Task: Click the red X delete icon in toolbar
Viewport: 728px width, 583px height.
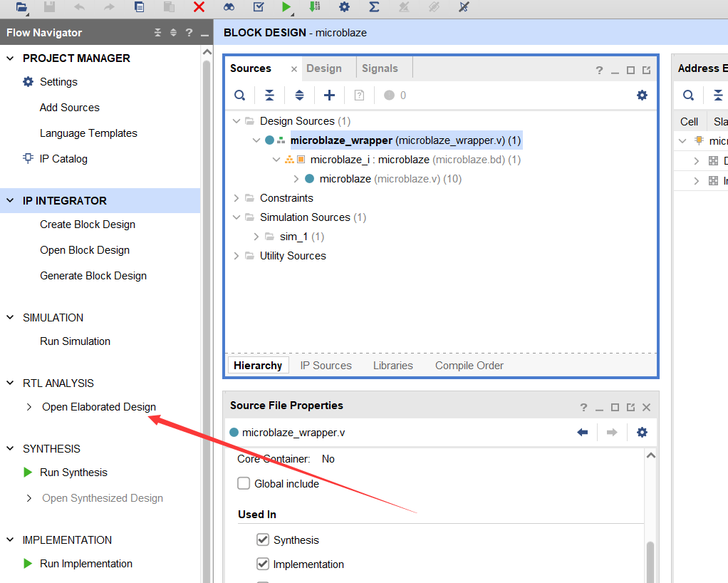Action: coord(199,7)
